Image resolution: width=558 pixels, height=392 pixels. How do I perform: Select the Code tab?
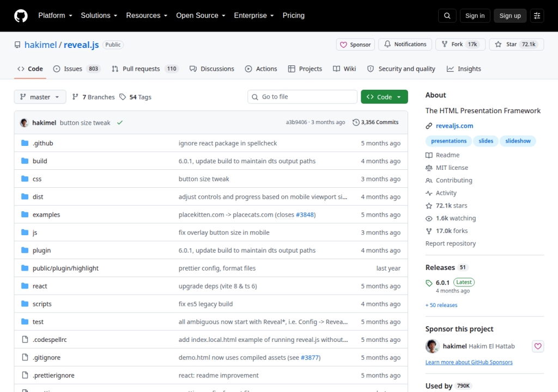click(31, 69)
